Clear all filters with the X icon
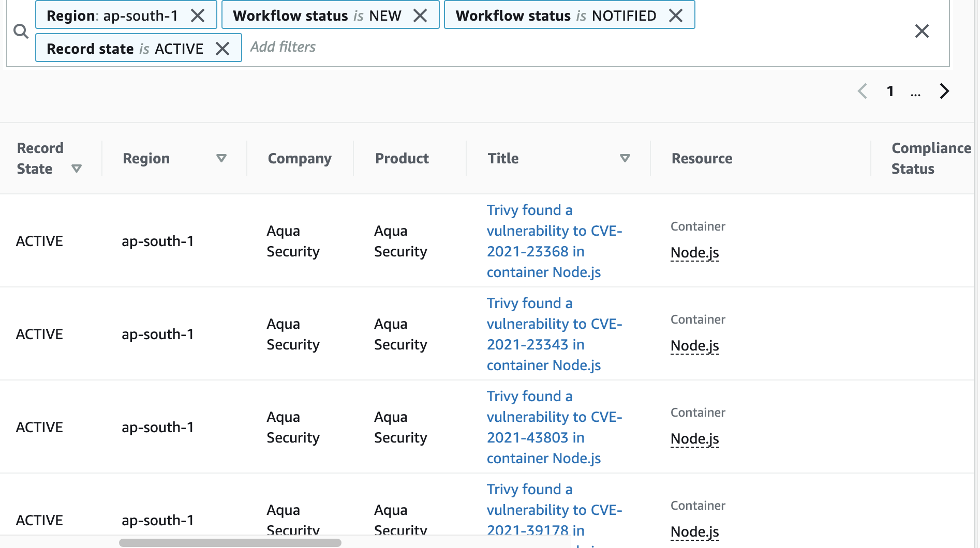This screenshot has height=548, width=980. (922, 32)
